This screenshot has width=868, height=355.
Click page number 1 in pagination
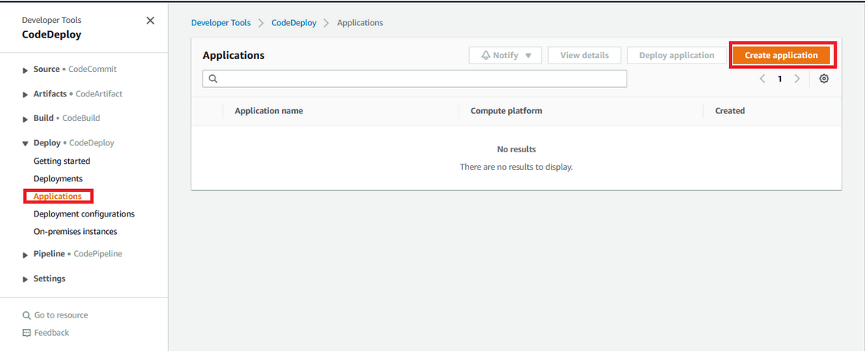click(780, 79)
